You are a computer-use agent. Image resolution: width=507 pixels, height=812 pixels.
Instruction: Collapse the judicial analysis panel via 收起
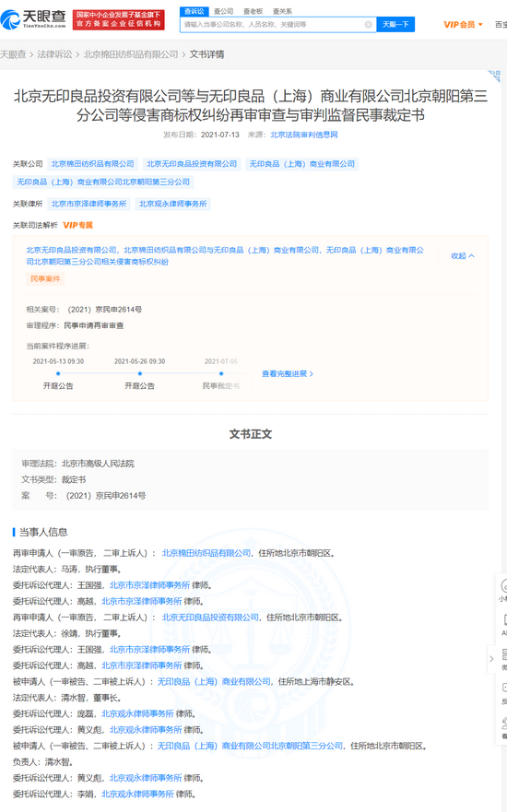(x=463, y=256)
